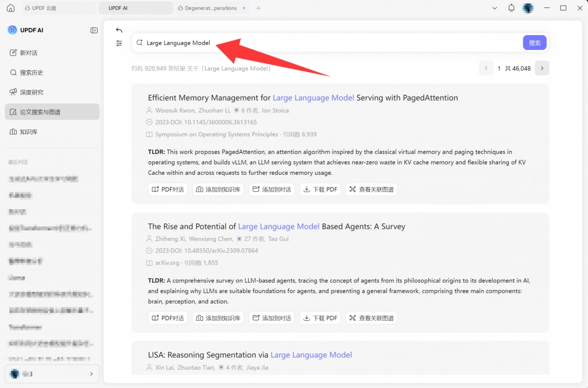
Task: Open paper The Rise and Potential title
Action: point(276,226)
